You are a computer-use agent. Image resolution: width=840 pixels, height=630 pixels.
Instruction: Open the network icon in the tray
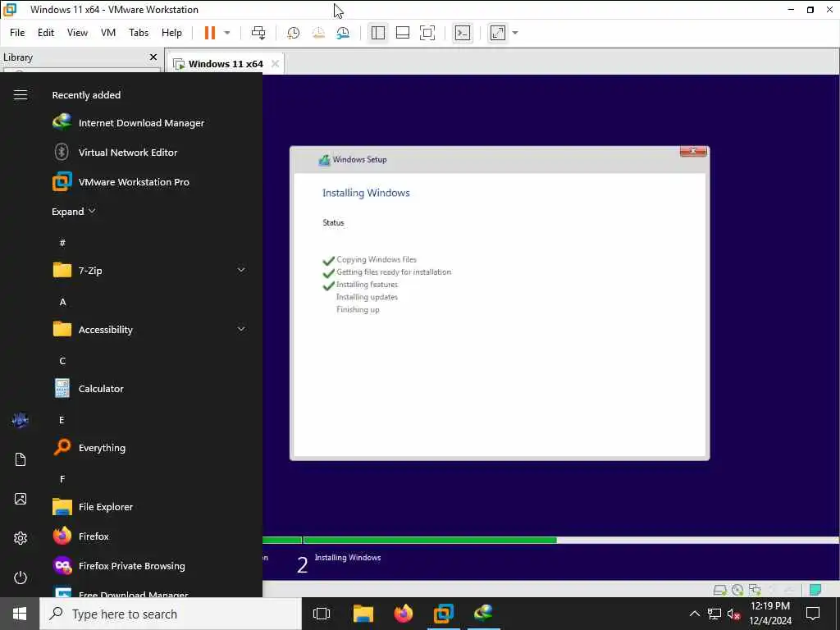[x=714, y=614]
